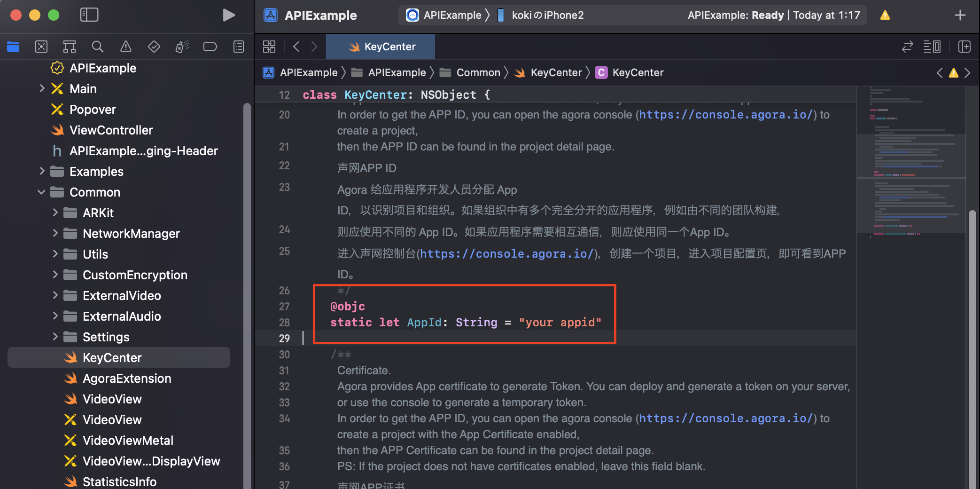Open StatisticsInfo swift file
The image size is (980, 489).
pyautogui.click(x=119, y=482)
